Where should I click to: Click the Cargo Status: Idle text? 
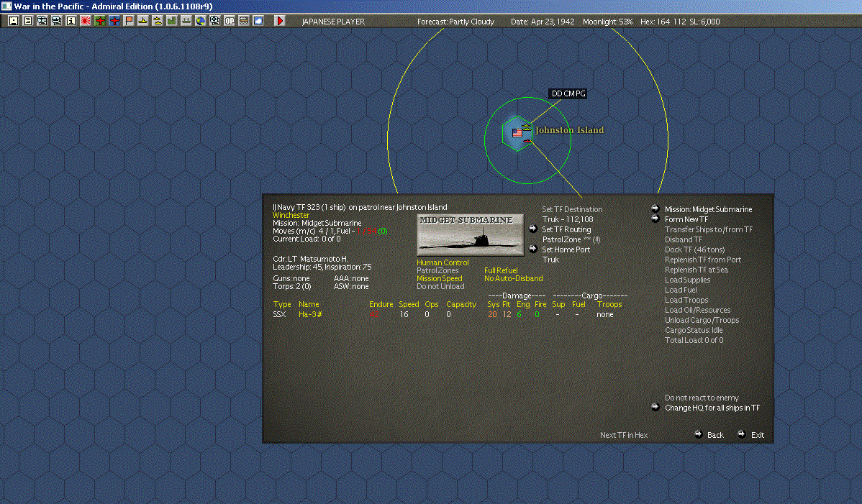[693, 330]
